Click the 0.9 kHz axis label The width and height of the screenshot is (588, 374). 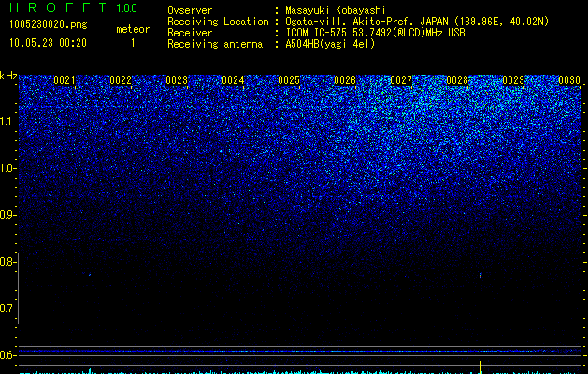(x=8, y=215)
